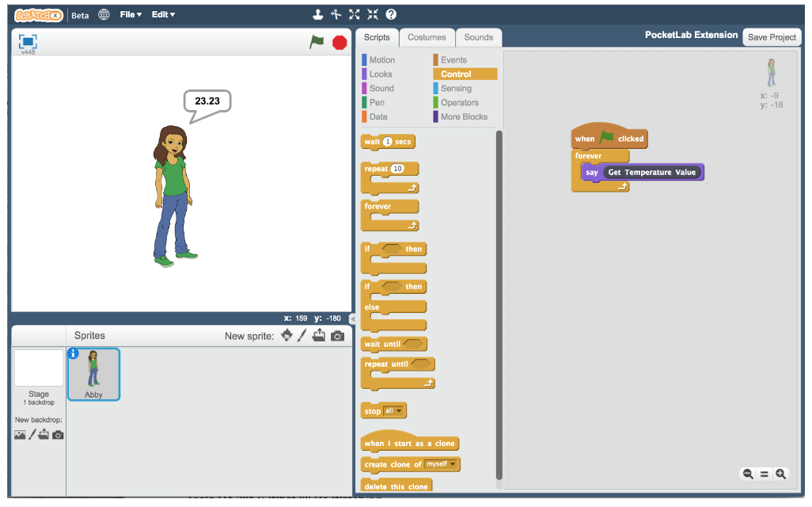812x507 pixels.
Task: Select the duplicate stamp tool
Action: tap(317, 13)
